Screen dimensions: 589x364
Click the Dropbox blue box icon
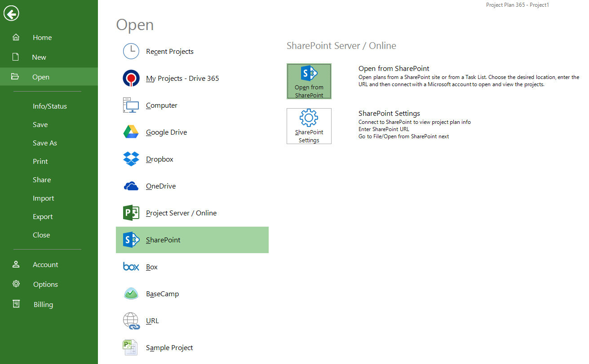131,159
